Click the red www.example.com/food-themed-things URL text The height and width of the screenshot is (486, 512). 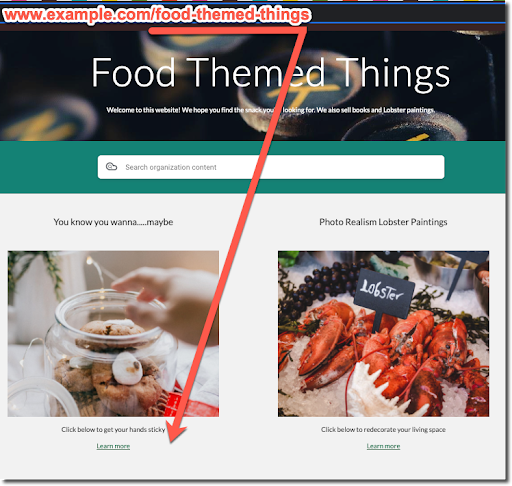coord(157,15)
